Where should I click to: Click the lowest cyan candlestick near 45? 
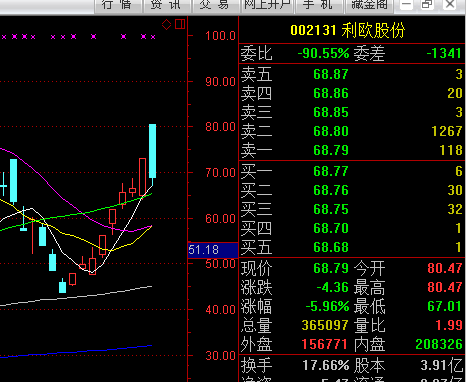62,287
